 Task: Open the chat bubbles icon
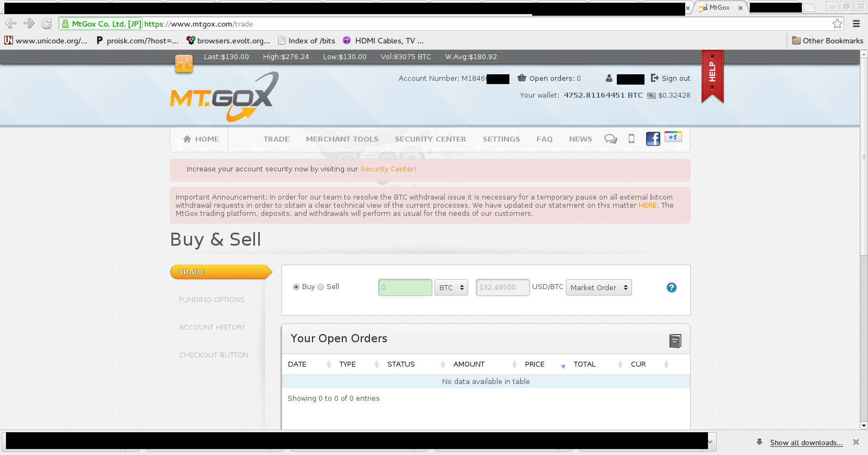coord(611,139)
